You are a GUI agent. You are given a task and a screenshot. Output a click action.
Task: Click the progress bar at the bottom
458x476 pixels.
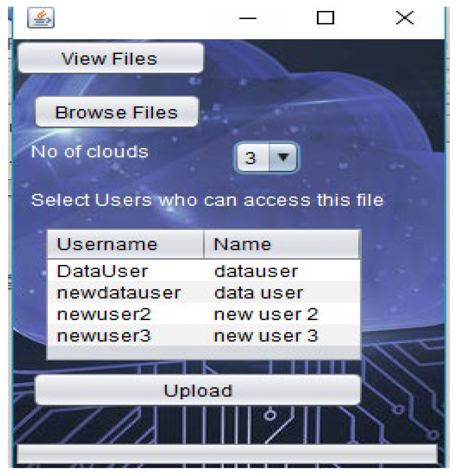(x=227, y=454)
